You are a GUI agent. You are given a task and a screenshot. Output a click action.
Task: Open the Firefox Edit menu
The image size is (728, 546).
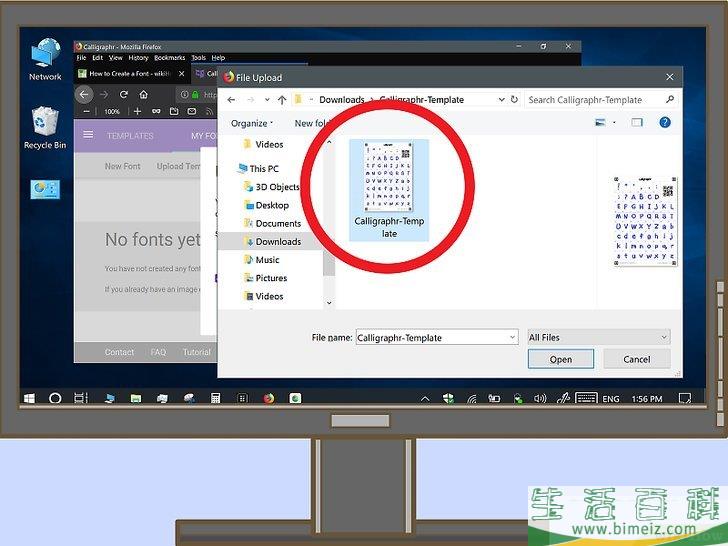click(98, 58)
